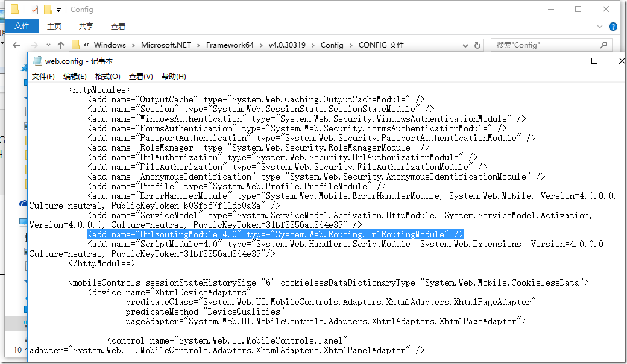
Task: Refresh the Config folder view
Action: tap(477, 45)
